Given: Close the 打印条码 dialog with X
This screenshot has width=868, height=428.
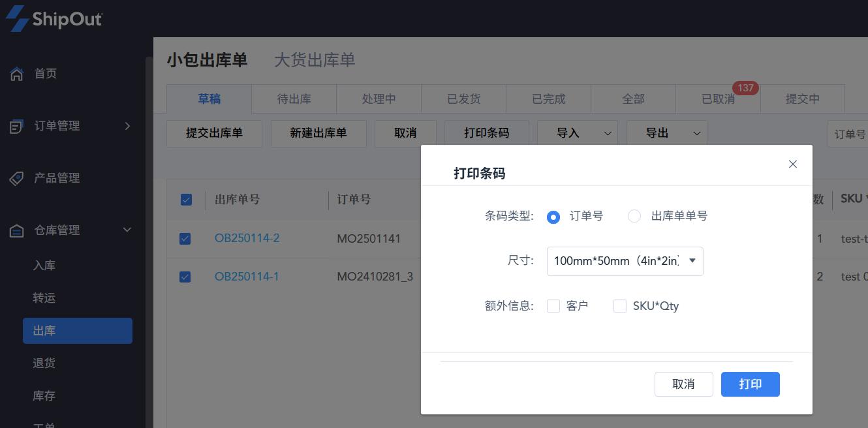Looking at the screenshot, I should click(x=792, y=164).
